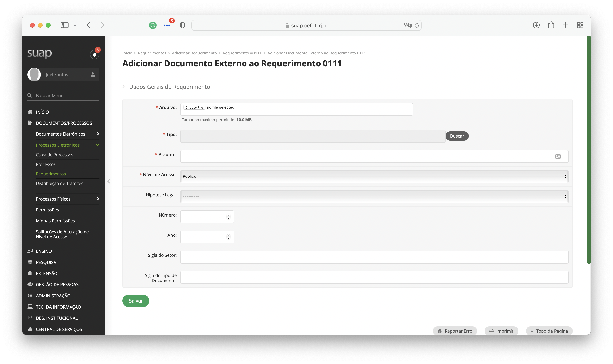Click the Grammarly extension icon in Safari toolbar
Image resolution: width=613 pixels, height=364 pixels.
pos(153,25)
